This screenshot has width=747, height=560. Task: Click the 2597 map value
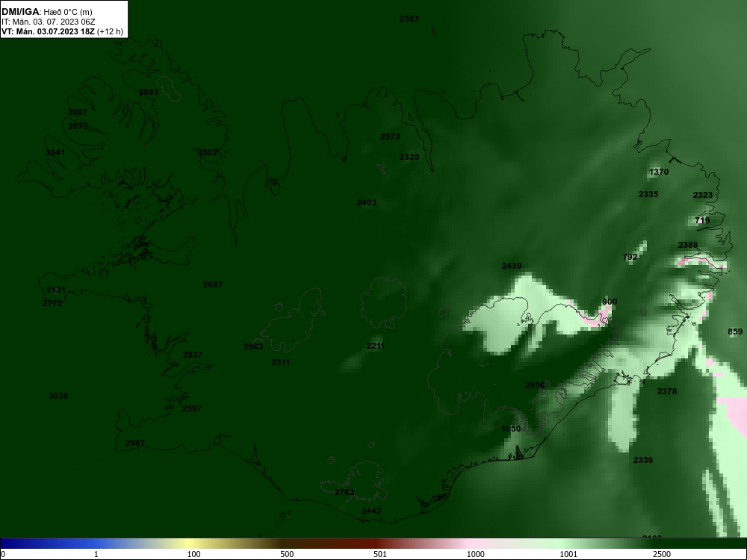pyautogui.click(x=192, y=408)
